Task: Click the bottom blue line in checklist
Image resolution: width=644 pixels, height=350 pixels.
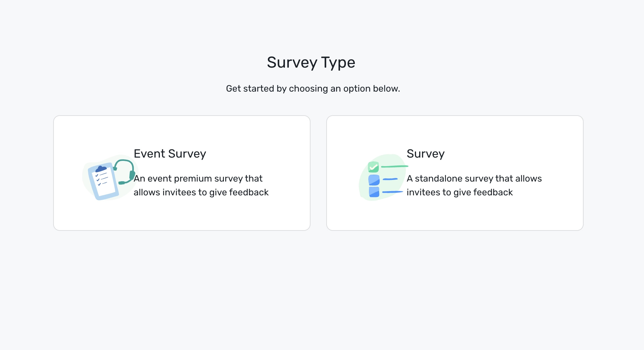Action: 393,192
